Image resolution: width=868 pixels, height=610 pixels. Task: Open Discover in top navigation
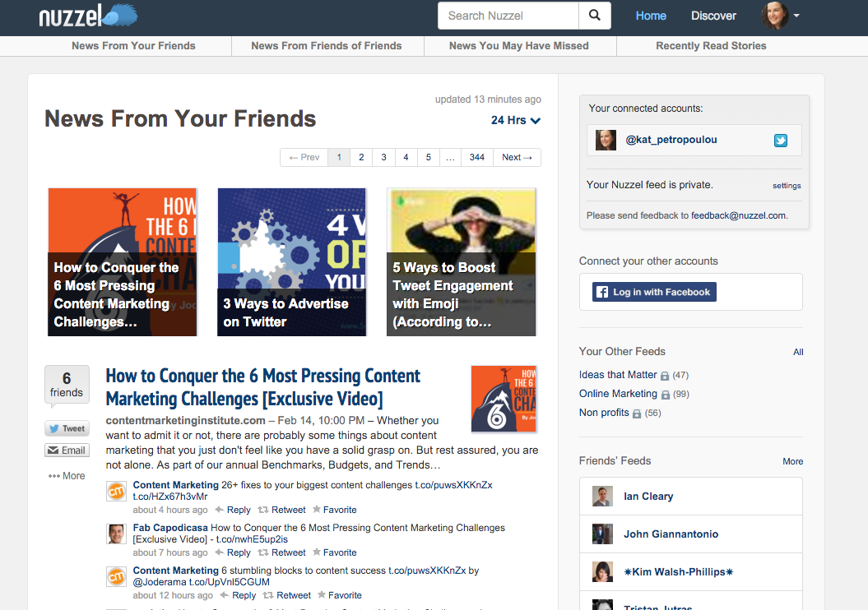(x=713, y=16)
